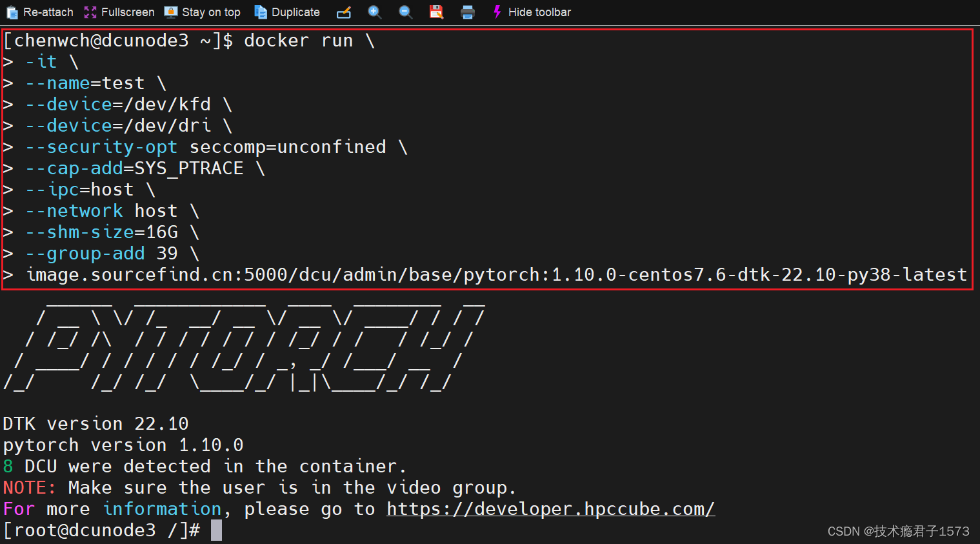Click the terminal cursor at root prompt
The height and width of the screenshot is (544, 980).
point(216,530)
